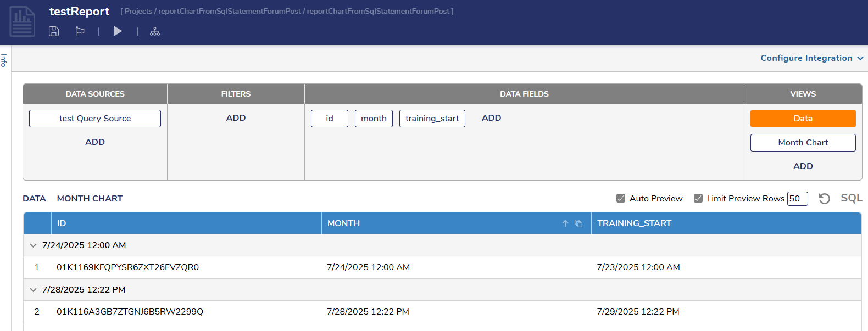Click the refresh preview icon
This screenshot has height=331, width=868.
coord(824,199)
